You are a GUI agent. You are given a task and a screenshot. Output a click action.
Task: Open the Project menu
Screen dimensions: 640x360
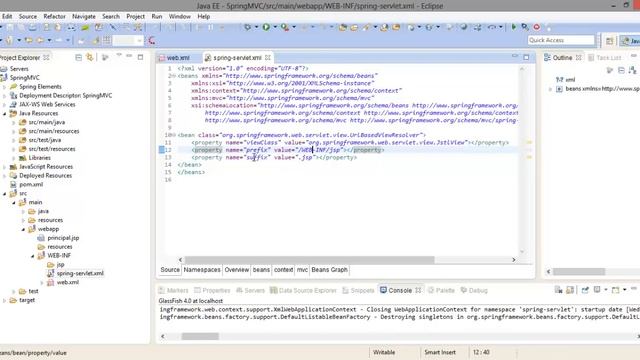(136, 16)
